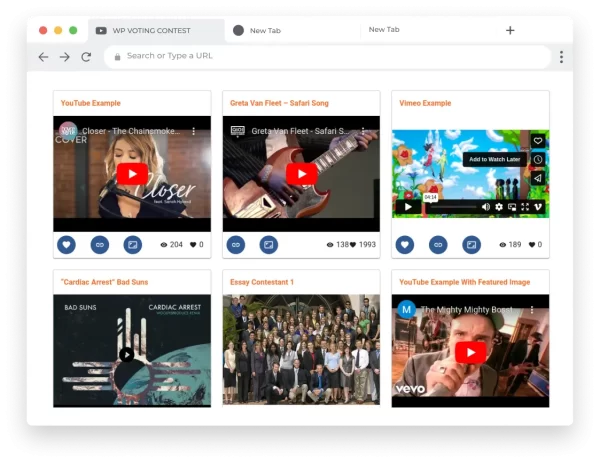Viewport: 600px width, 463px height.
Task: Play the Closer Chainsmokers YouTube video
Action: click(132, 174)
